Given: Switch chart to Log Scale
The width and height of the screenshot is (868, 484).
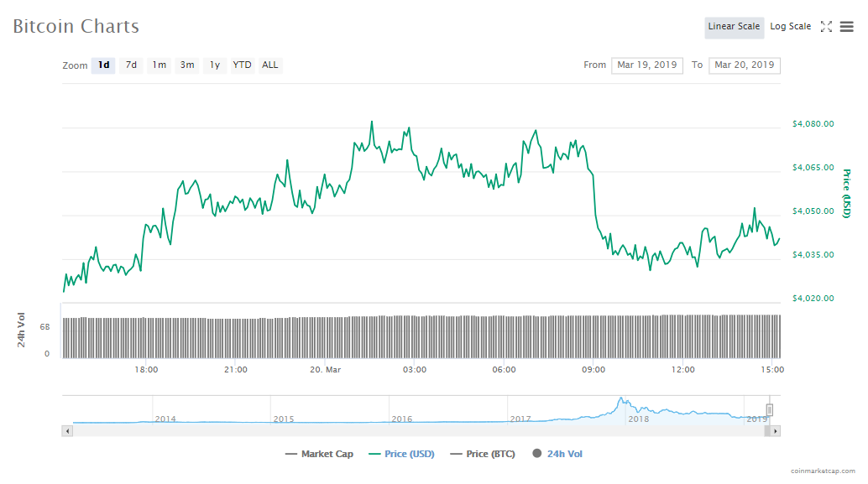Looking at the screenshot, I should (x=790, y=27).
